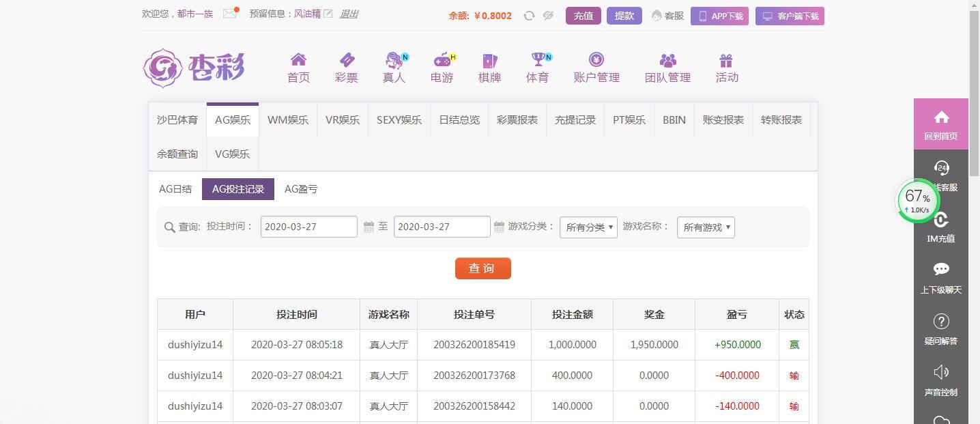Viewport: 980px width, 424px height.
Task: Toggle balance visibility eye icon
Action: click(548, 16)
